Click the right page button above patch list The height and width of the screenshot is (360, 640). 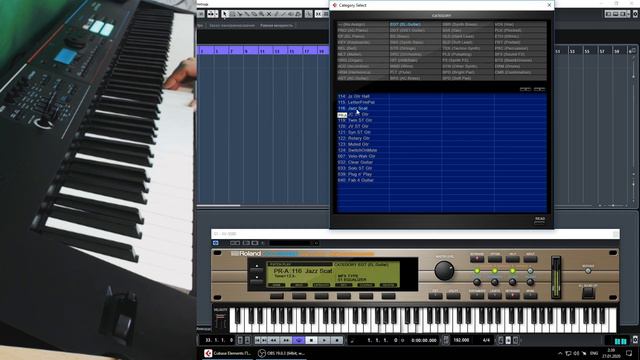click(539, 89)
